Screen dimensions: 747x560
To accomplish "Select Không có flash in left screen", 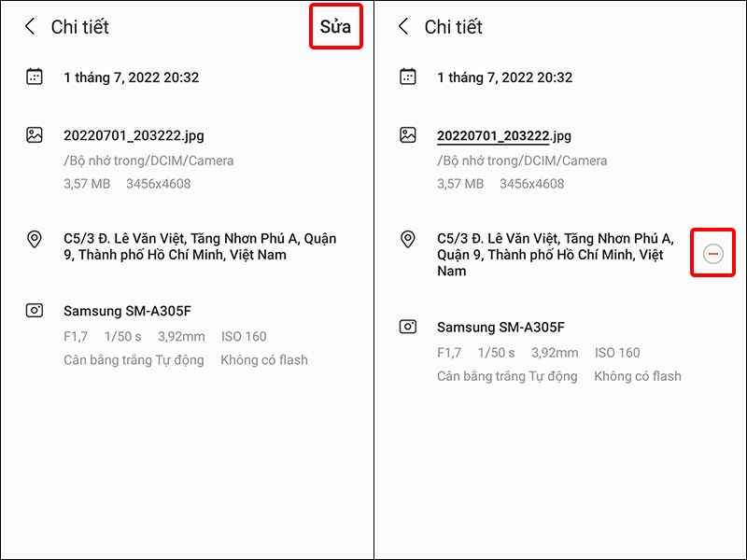I will click(264, 360).
